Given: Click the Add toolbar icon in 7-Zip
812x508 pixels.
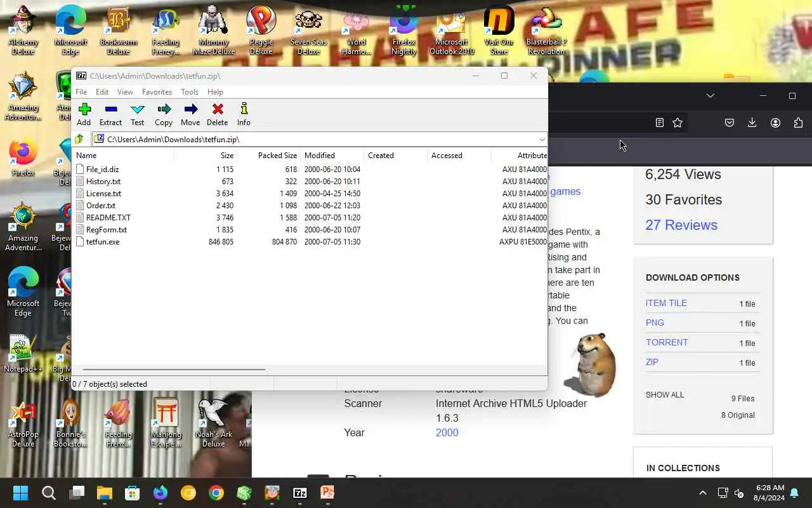Looking at the screenshot, I should [x=84, y=114].
